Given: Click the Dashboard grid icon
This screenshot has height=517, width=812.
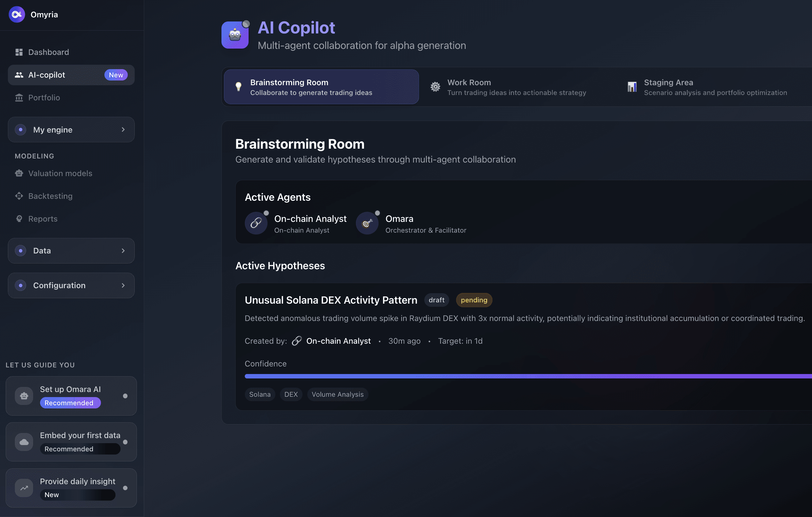Looking at the screenshot, I should 19,52.
